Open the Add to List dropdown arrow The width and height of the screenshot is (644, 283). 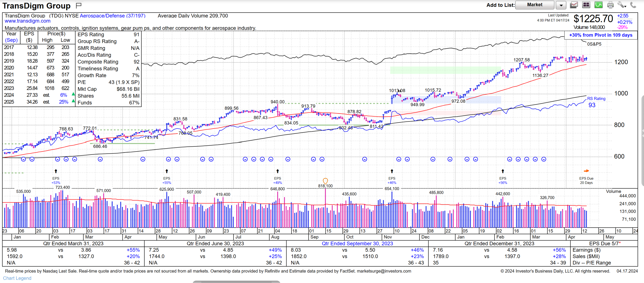561,5
